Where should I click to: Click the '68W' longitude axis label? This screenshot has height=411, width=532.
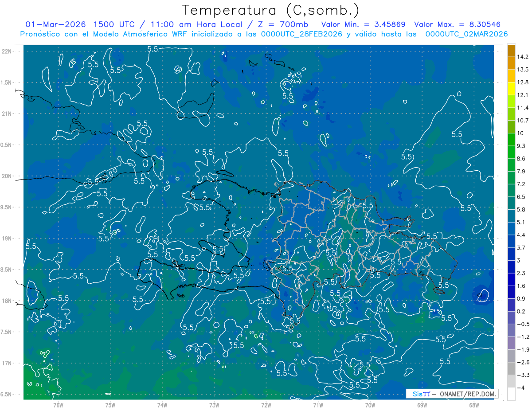tap(474, 405)
